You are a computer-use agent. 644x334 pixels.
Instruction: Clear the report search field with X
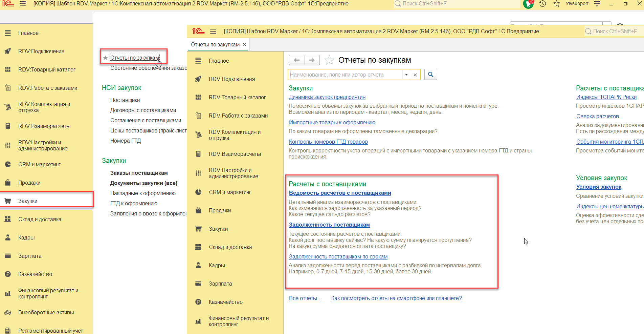(x=415, y=75)
